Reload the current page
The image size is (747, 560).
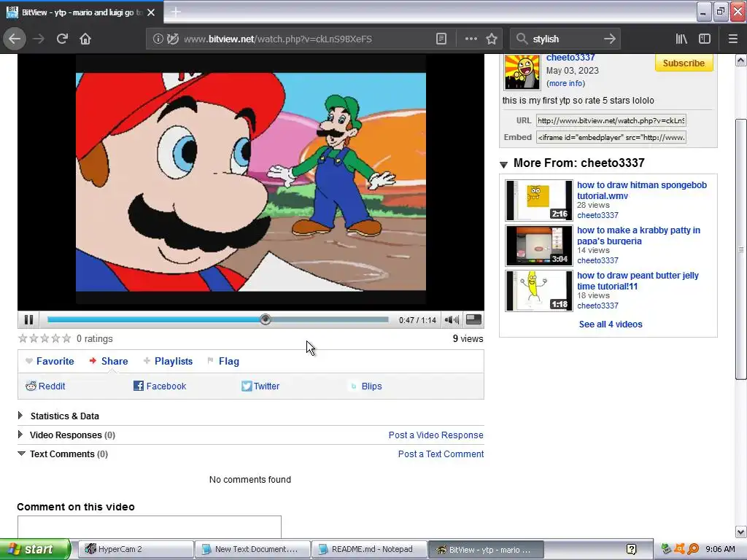(62, 39)
